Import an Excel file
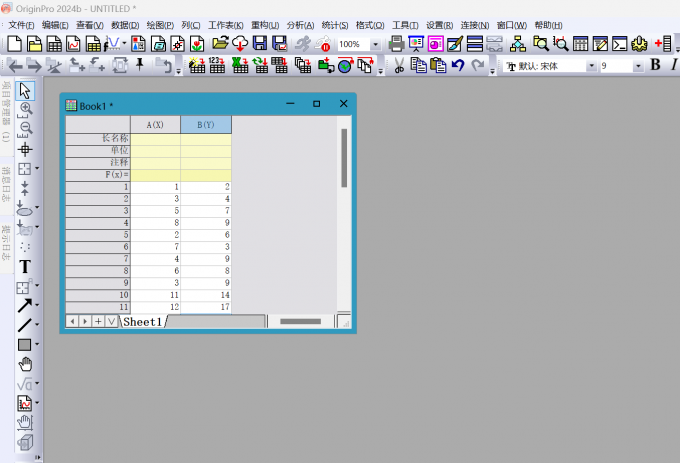This screenshot has height=463, width=680. pos(240,65)
